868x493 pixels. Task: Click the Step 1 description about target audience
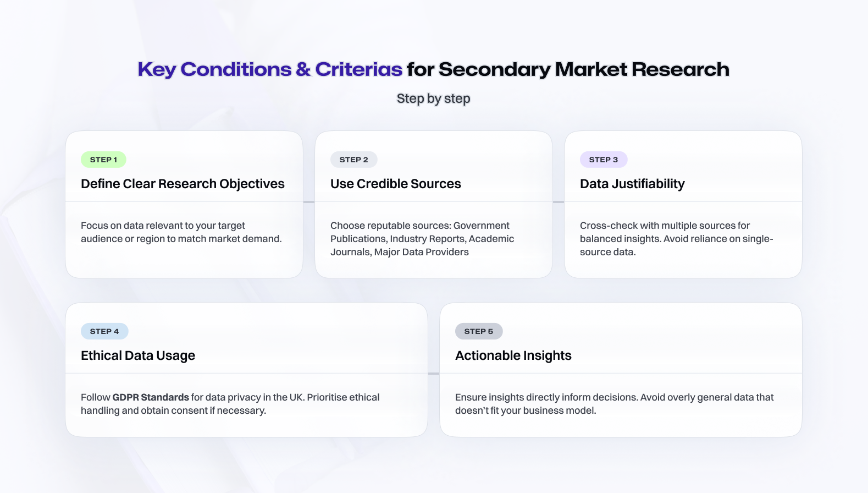point(181,232)
